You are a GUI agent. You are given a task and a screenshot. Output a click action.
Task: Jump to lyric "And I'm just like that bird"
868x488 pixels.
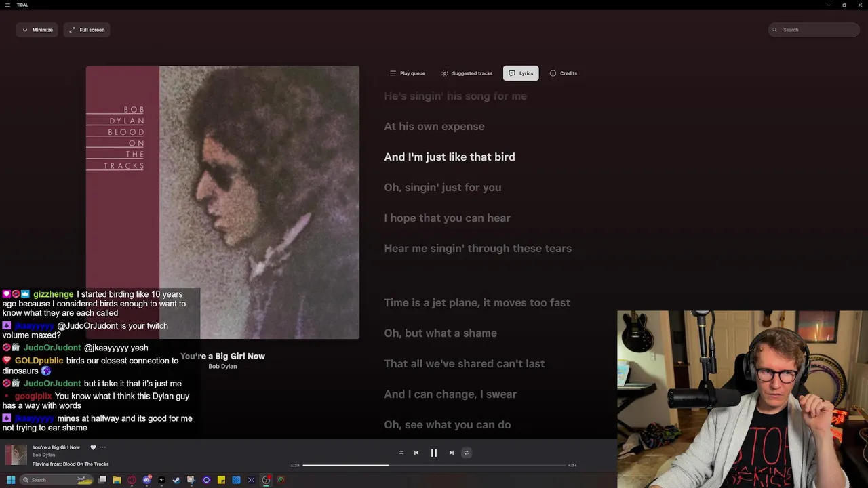(x=450, y=157)
